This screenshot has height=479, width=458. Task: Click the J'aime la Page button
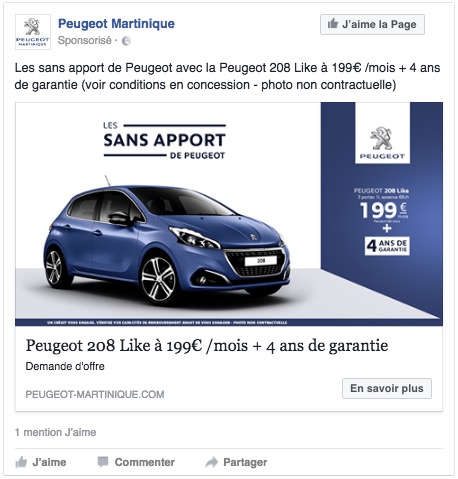pos(372,24)
